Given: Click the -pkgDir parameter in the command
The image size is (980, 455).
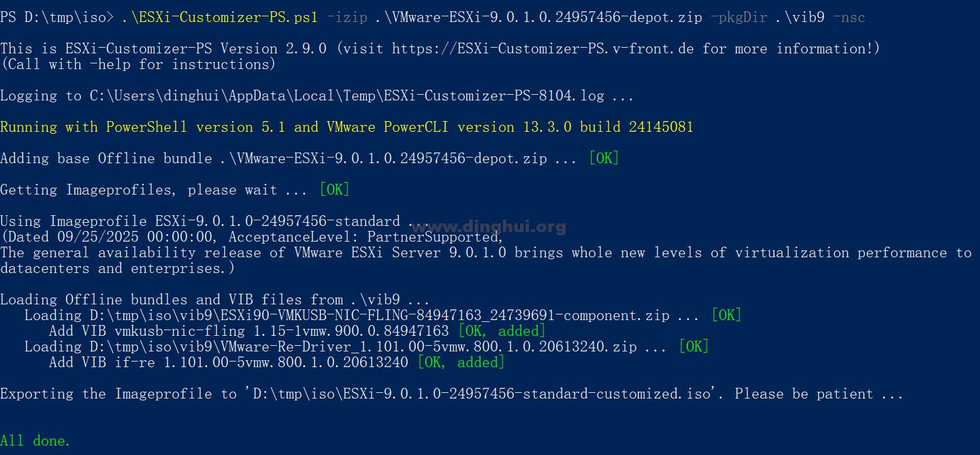Looking at the screenshot, I should pos(738,18).
